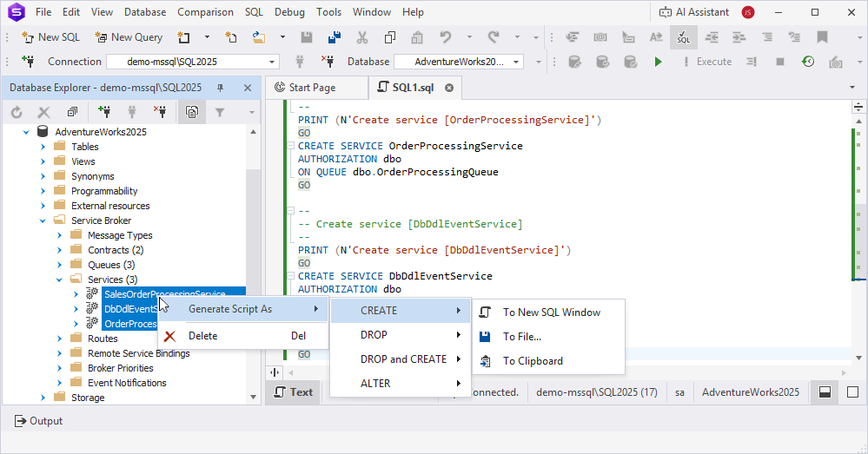Open the Database dropdown AdventureWorks20...
Screen dimensions: 868x454
(x=459, y=62)
